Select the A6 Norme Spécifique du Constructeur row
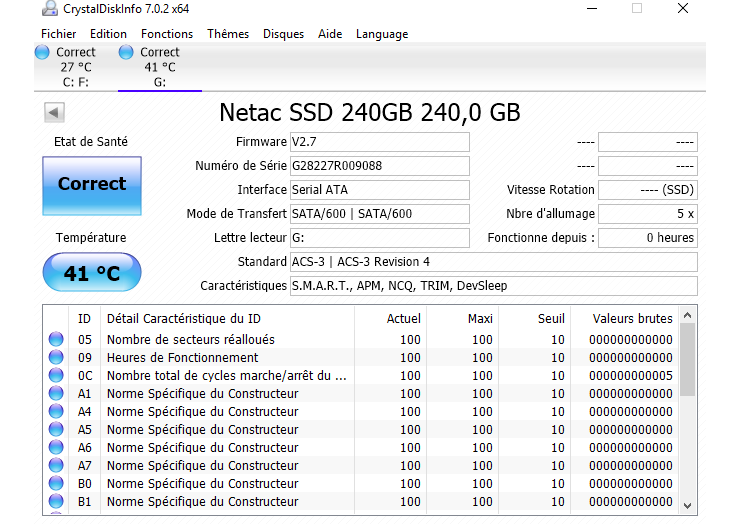 click(x=361, y=447)
